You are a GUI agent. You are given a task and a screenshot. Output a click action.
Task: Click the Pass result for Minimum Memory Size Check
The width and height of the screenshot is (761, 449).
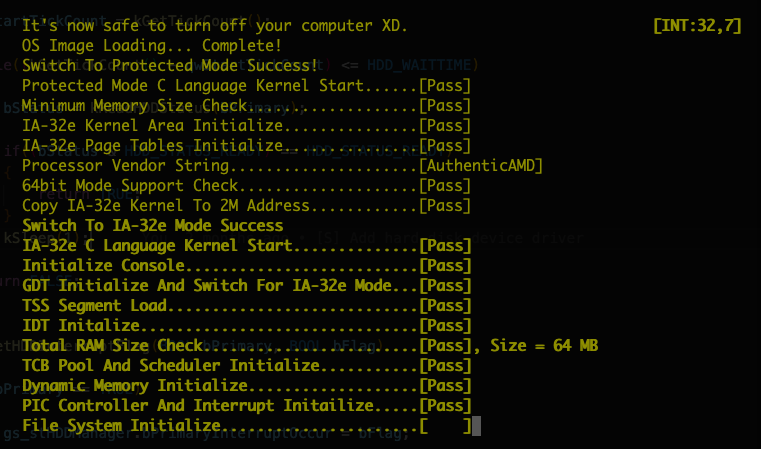(445, 105)
